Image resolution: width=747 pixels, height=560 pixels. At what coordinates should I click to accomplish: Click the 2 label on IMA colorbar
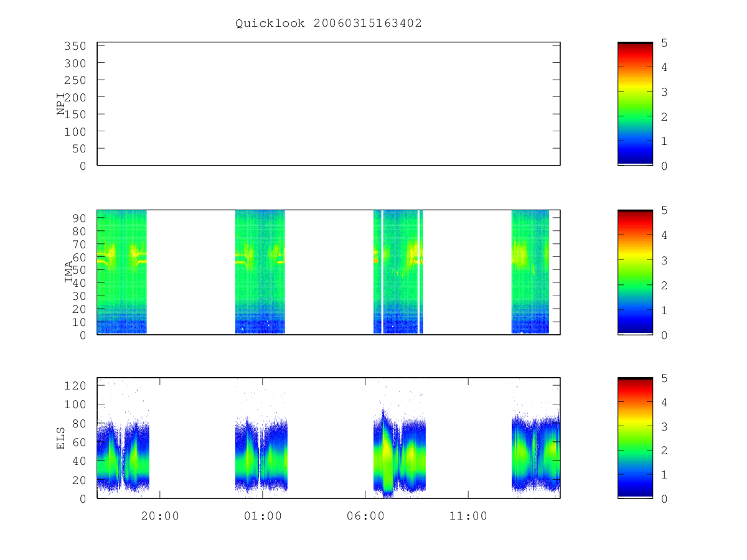(x=665, y=285)
